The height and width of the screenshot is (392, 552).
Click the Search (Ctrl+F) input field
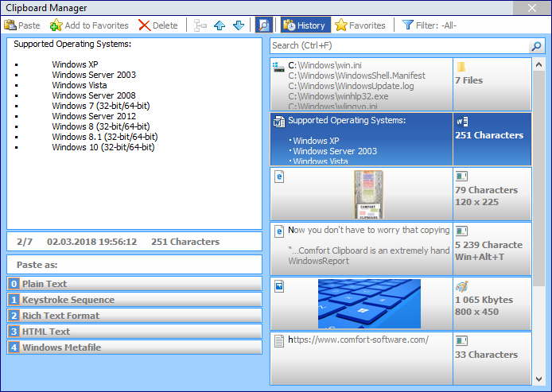(399, 46)
